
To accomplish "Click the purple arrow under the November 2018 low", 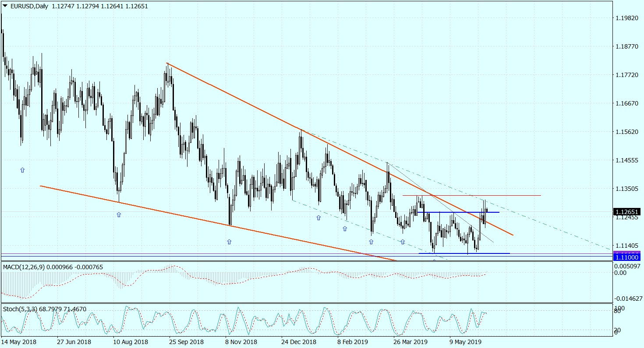I will click(x=229, y=242).
